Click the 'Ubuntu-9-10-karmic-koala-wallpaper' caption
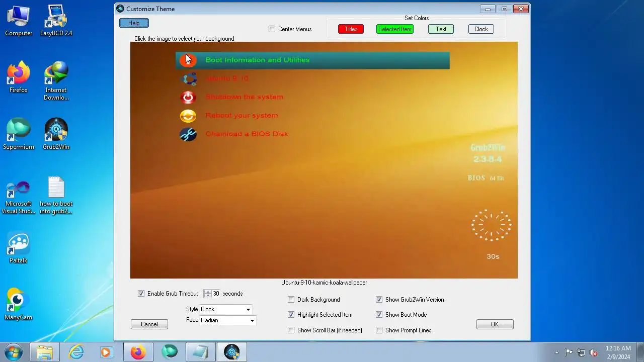Screen dimensions: 644x362 click(x=324, y=283)
